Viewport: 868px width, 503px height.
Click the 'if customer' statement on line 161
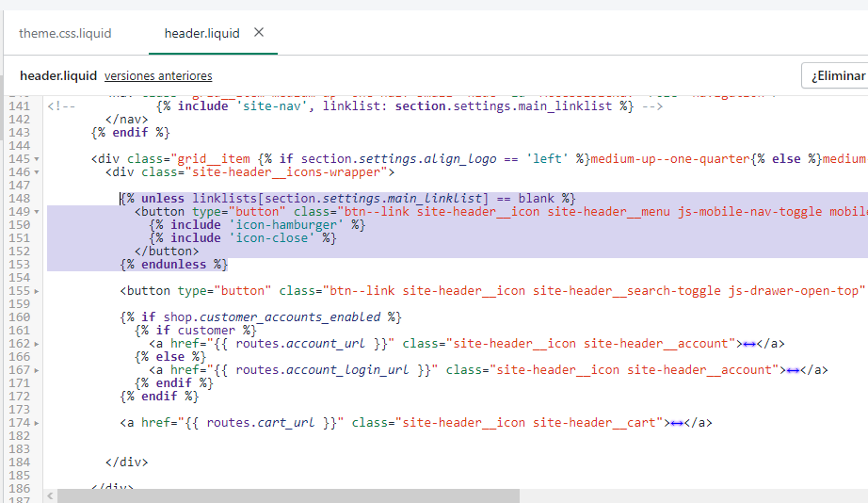pos(196,331)
